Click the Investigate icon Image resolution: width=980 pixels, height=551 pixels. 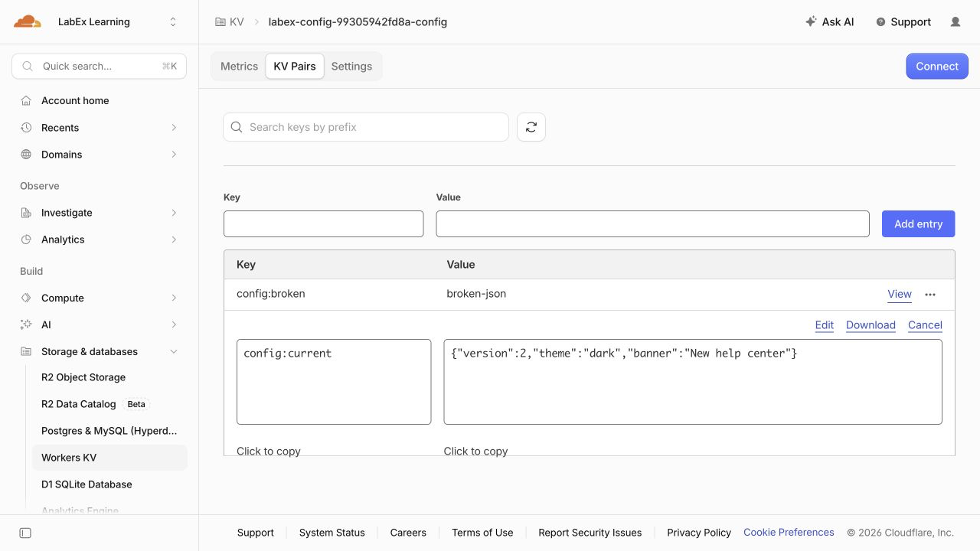[26, 213]
